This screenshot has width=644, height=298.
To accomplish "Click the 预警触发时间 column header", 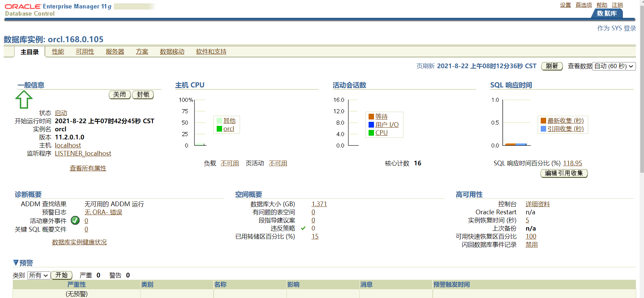I will 534,285.
